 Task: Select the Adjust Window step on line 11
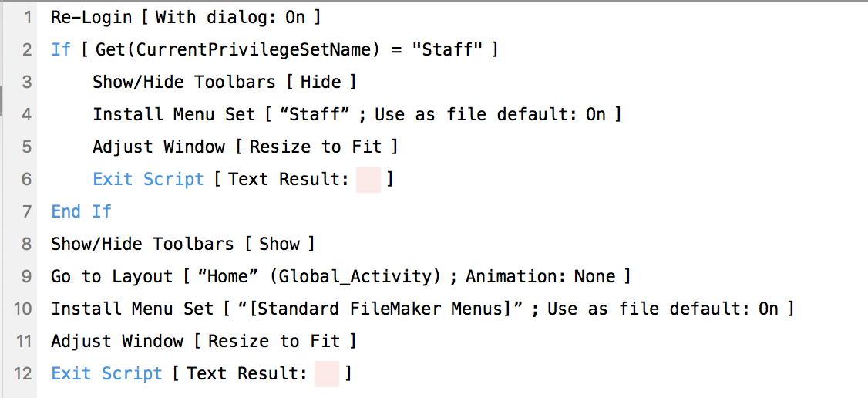tap(117, 341)
